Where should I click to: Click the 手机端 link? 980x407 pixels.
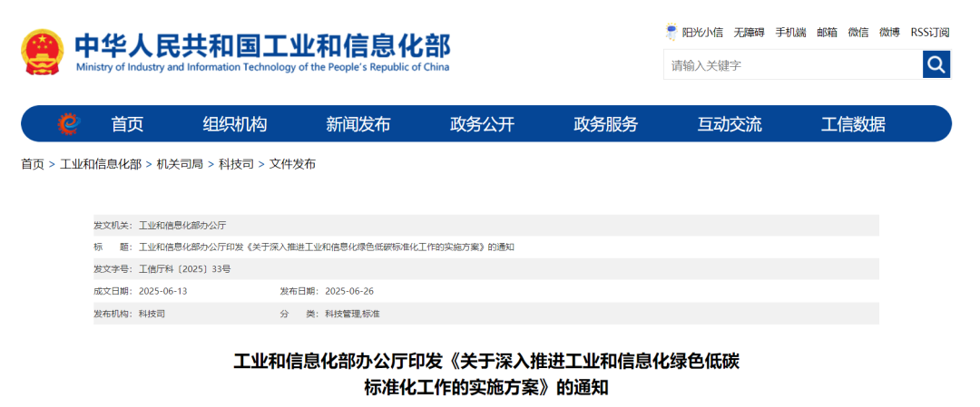790,33
